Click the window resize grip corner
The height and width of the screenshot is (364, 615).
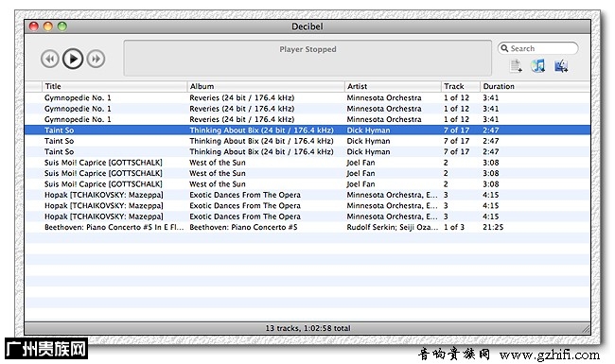pyautogui.click(x=586, y=329)
